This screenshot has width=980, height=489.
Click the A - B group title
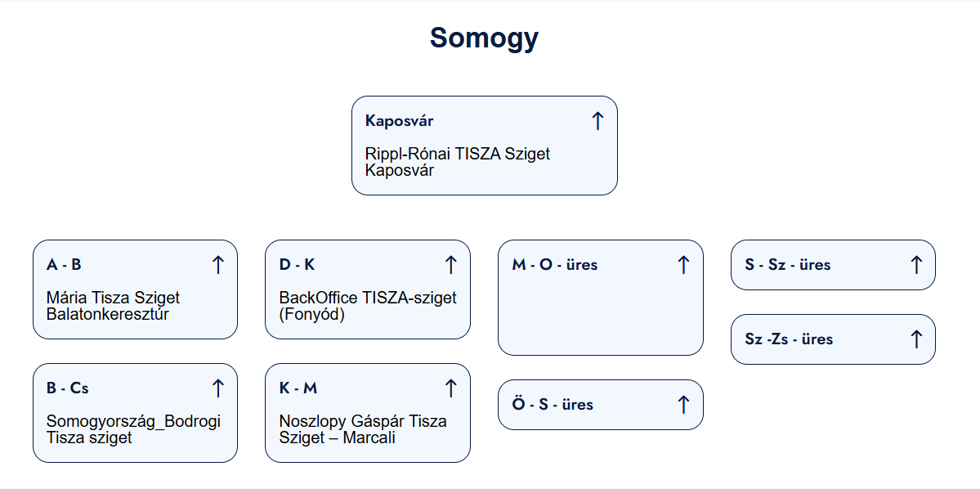tap(64, 265)
